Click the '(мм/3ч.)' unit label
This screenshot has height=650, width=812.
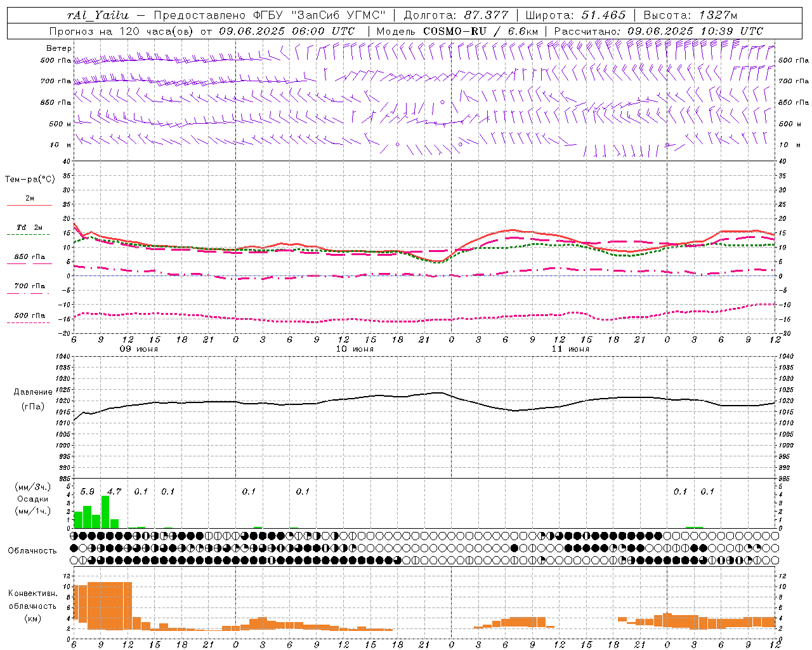[32, 487]
